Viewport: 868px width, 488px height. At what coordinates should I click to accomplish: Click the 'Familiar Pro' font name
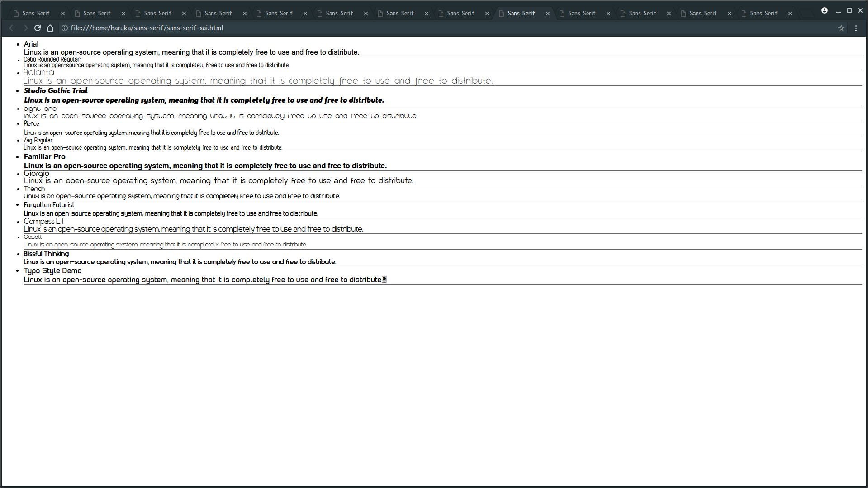click(x=45, y=156)
